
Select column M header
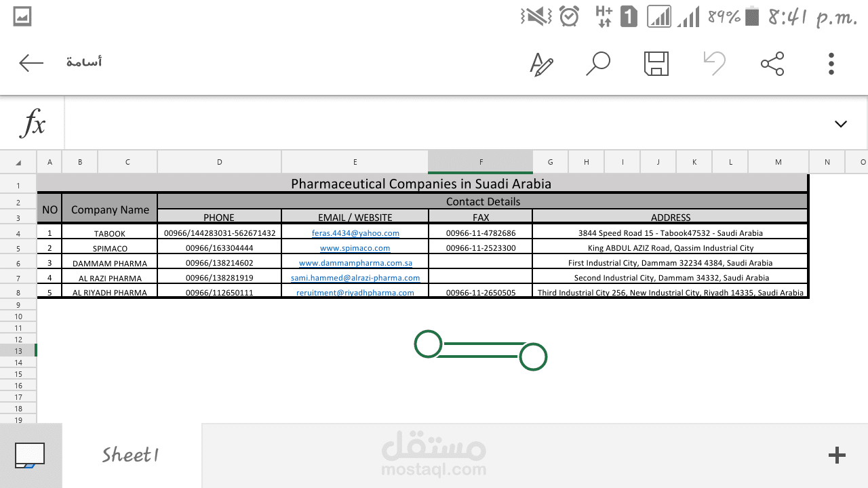pyautogui.click(x=778, y=162)
